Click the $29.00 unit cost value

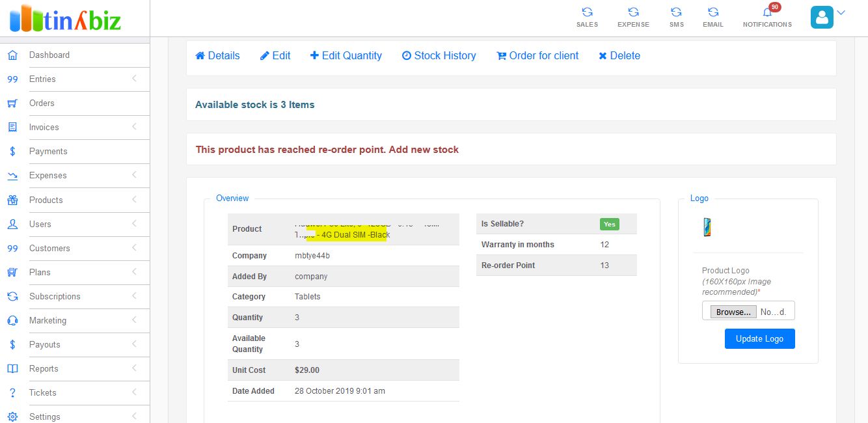(307, 370)
